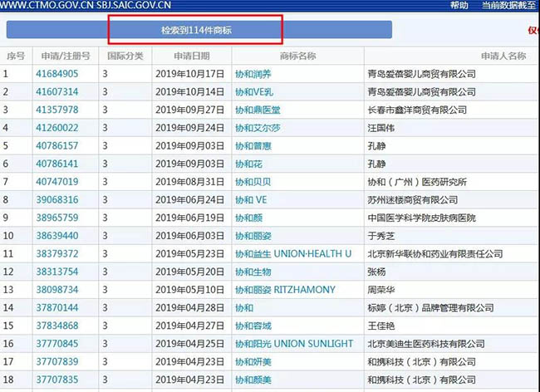Open registration number 38098734

[56, 290]
